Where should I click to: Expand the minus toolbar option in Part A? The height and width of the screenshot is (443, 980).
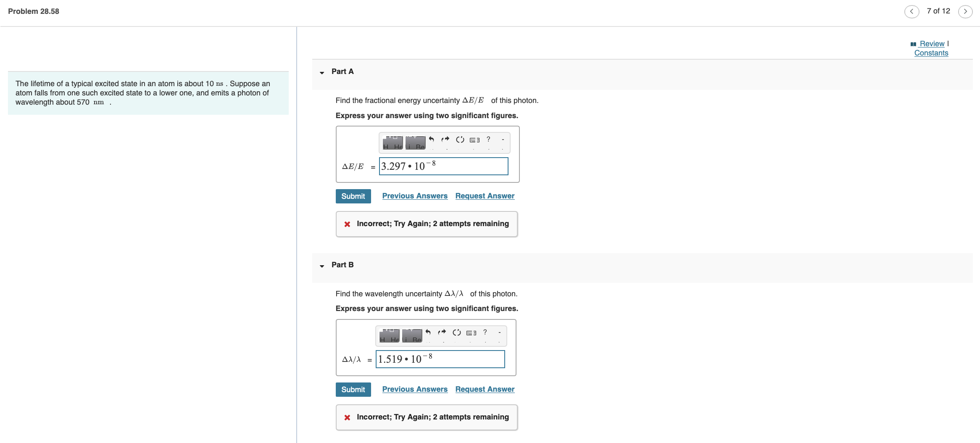502,139
